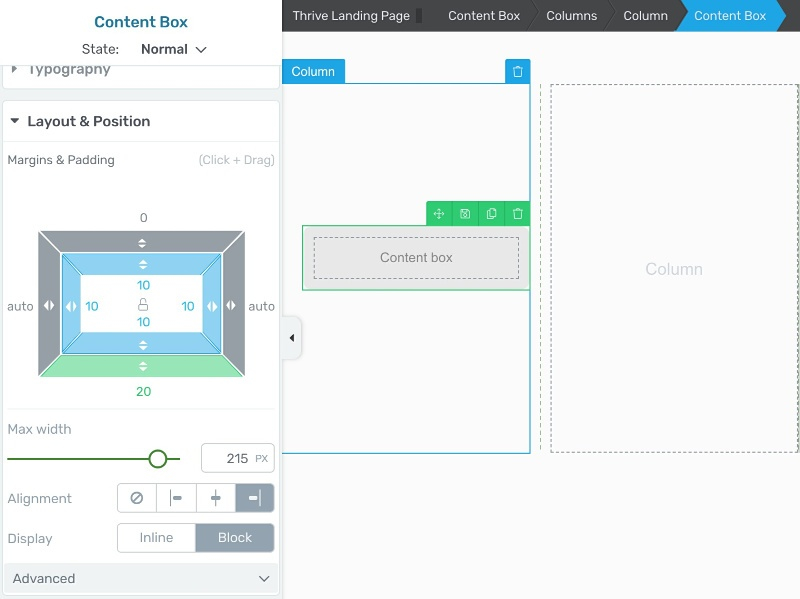Screen dimensions: 800x599
Task: Delete content box using green trash icon
Action: [x=517, y=214]
